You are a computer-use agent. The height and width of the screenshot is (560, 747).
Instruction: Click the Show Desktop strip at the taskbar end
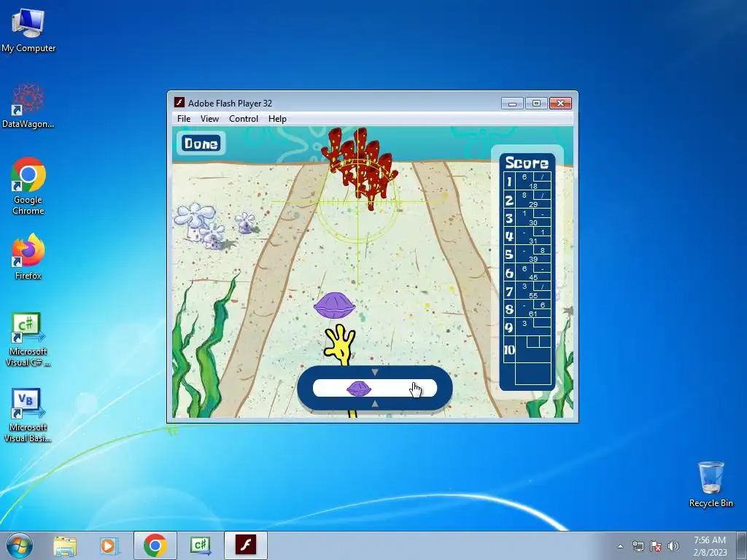(742, 545)
